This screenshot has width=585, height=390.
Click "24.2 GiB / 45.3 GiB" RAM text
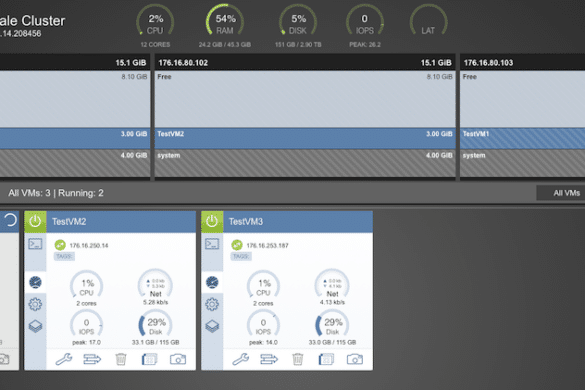[225, 45]
